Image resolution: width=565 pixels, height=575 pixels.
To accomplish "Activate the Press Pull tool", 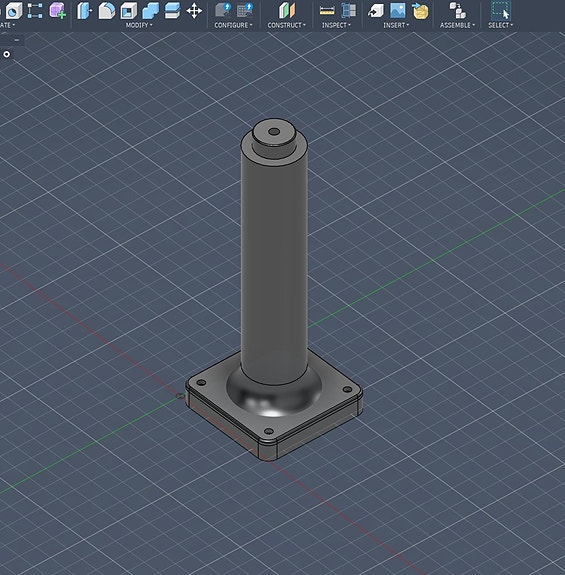I will 84,11.
